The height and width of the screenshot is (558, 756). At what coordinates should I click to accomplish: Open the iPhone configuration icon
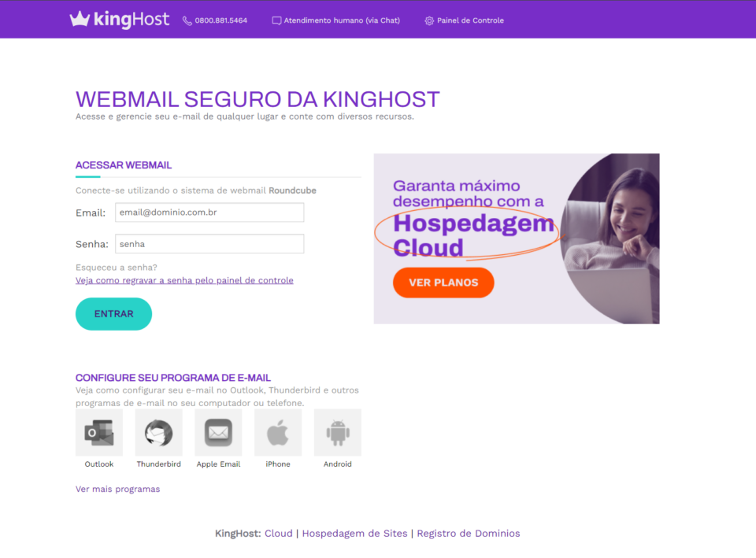278,432
